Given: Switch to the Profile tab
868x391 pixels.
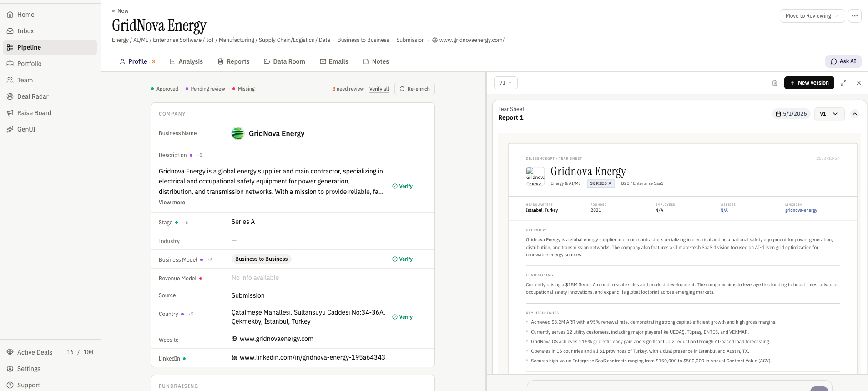Looking at the screenshot, I should [x=137, y=61].
